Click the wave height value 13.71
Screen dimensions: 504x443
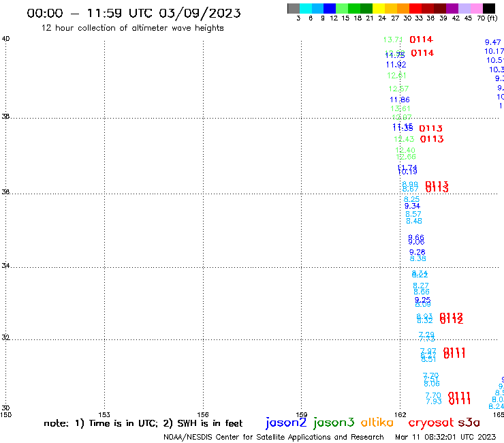point(393,40)
